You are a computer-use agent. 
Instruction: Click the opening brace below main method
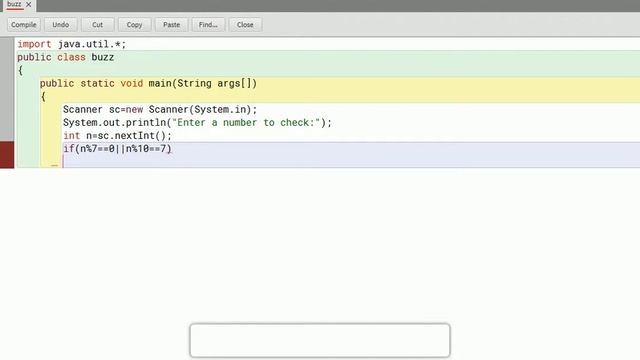coord(43,96)
